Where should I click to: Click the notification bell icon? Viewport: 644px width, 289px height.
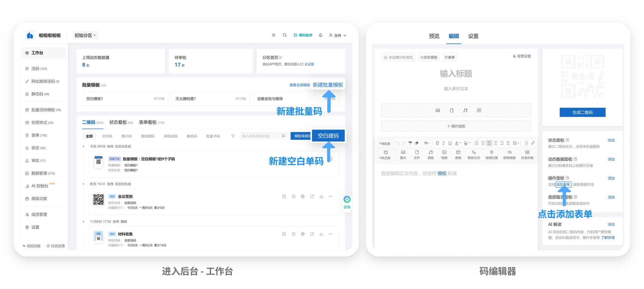tap(320, 35)
